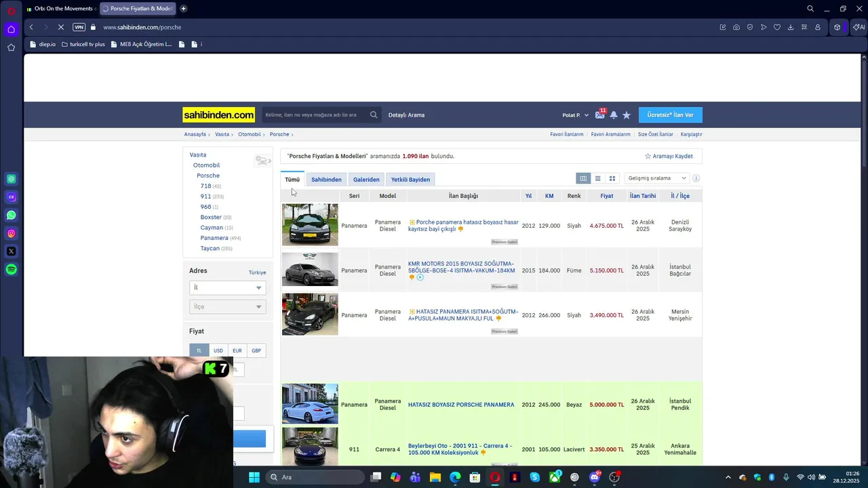Open browser downloads icon
Viewport: 868px width, 488px height.
[x=791, y=27]
